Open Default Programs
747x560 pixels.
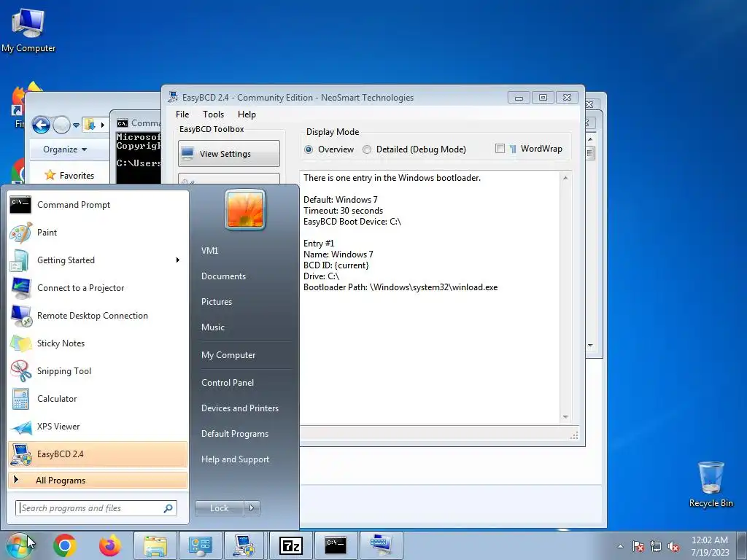click(235, 434)
